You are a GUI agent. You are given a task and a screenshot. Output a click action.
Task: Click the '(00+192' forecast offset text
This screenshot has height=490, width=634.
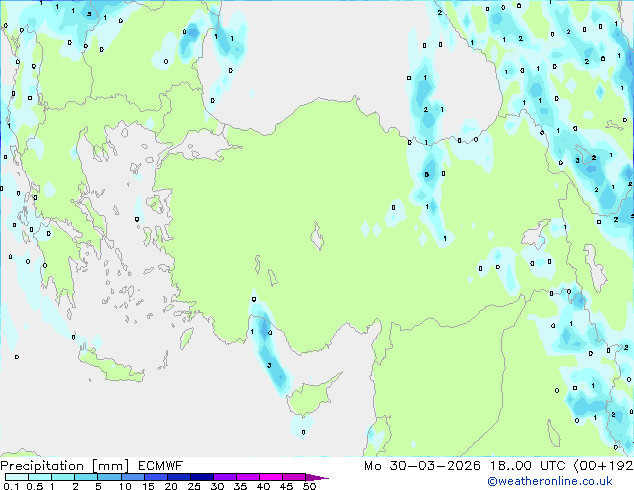[603, 466]
